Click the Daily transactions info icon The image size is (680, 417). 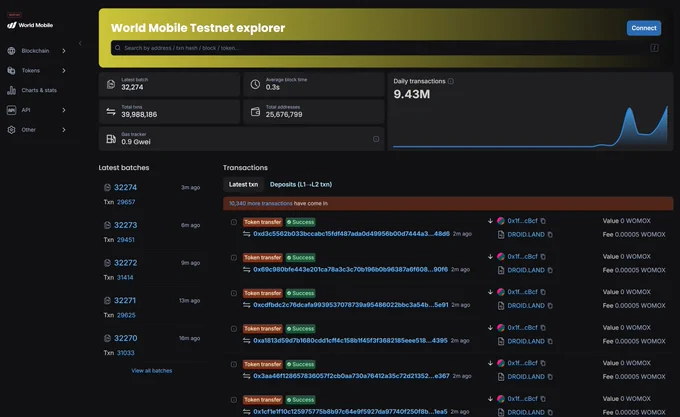tap(451, 81)
